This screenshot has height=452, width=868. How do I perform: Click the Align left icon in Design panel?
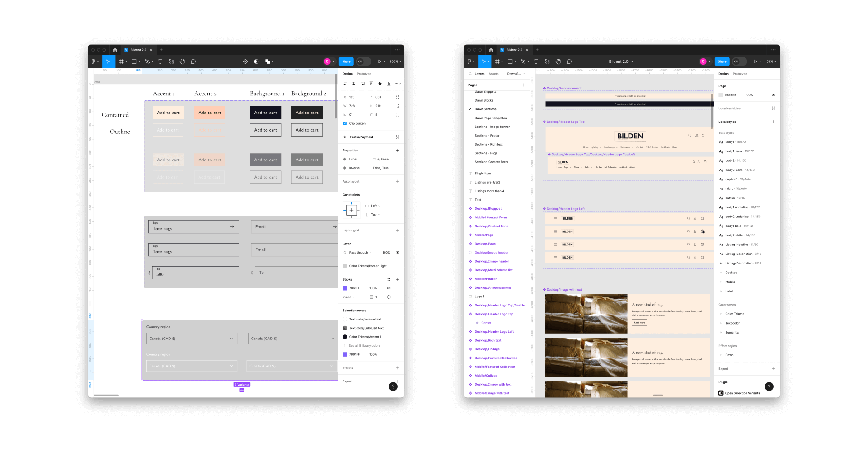coord(345,84)
